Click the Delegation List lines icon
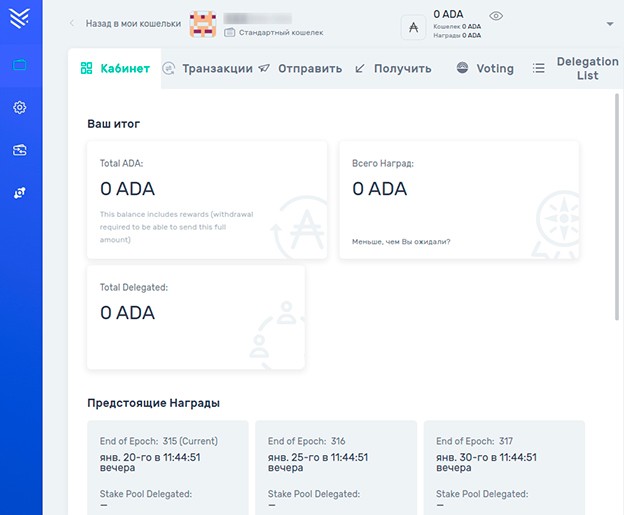 click(538, 68)
